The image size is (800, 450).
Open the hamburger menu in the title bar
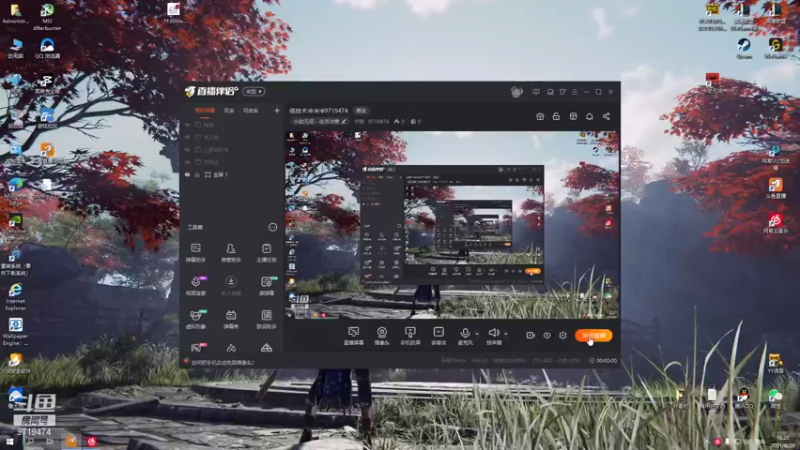coord(574,92)
